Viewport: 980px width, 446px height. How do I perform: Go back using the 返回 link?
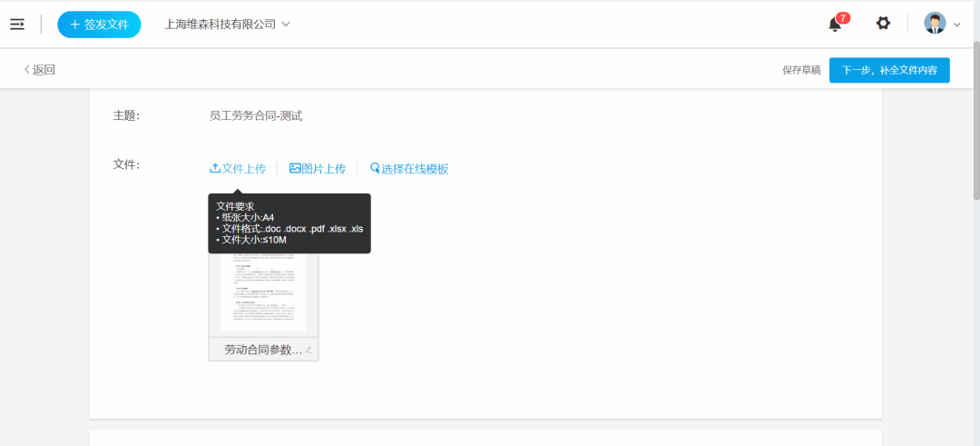click(x=39, y=70)
